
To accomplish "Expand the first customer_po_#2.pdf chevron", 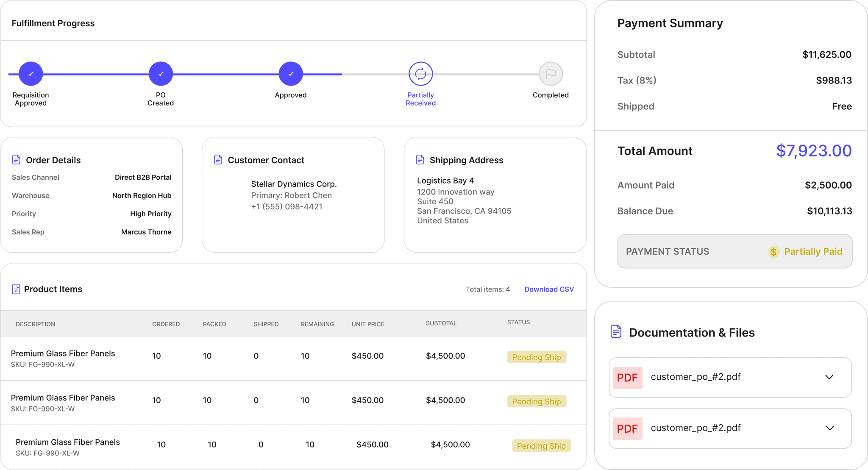I will point(829,377).
